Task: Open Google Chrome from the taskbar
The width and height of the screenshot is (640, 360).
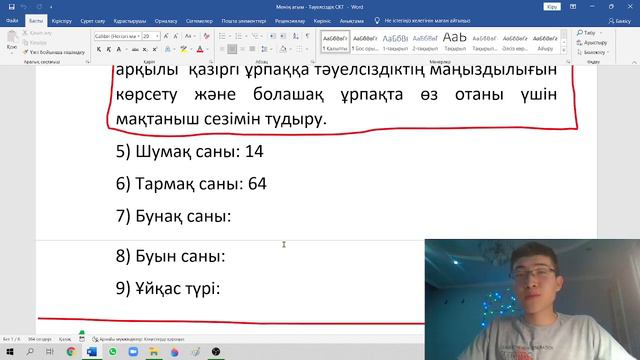Action: coord(71,351)
